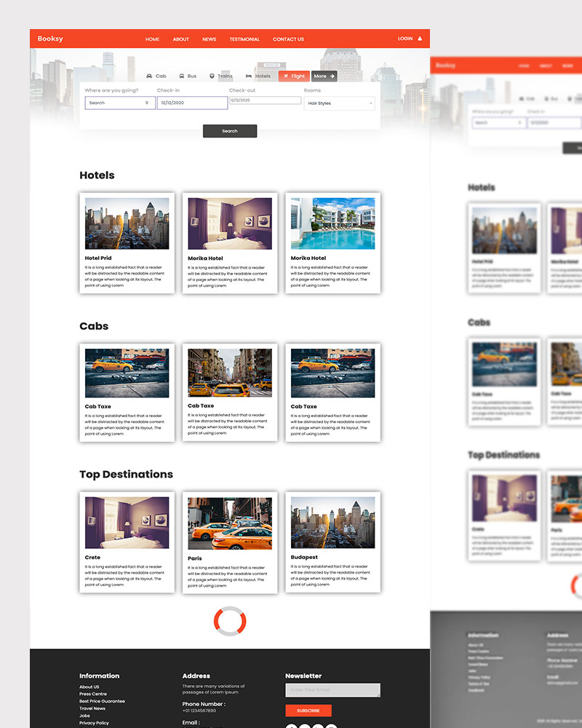Click the Enter Your Email input field
The image size is (582, 728).
[x=332, y=689]
